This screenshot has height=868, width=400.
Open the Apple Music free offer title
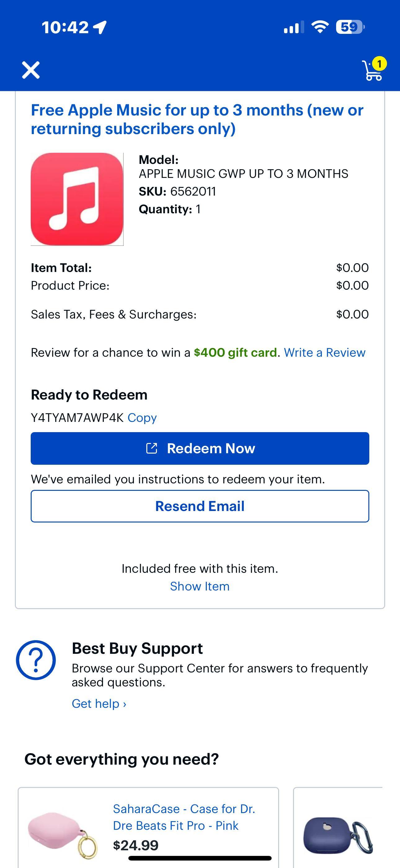197,119
